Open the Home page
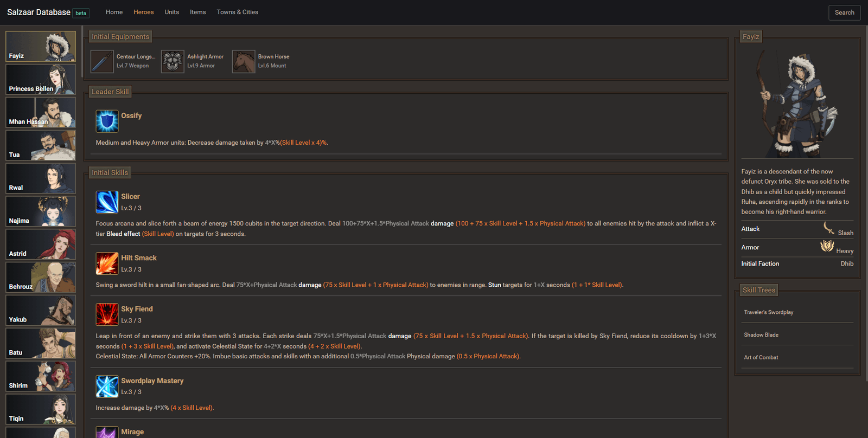868x438 pixels. [x=114, y=12]
